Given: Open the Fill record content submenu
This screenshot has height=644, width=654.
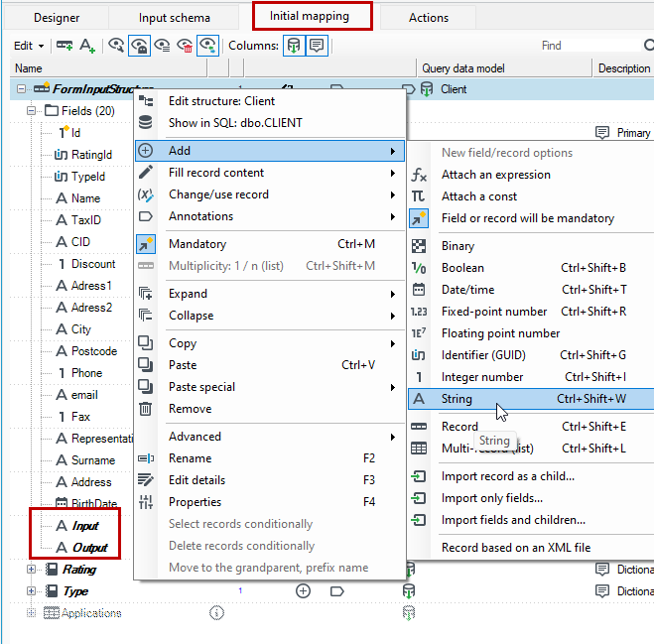Looking at the screenshot, I should click(270, 173).
